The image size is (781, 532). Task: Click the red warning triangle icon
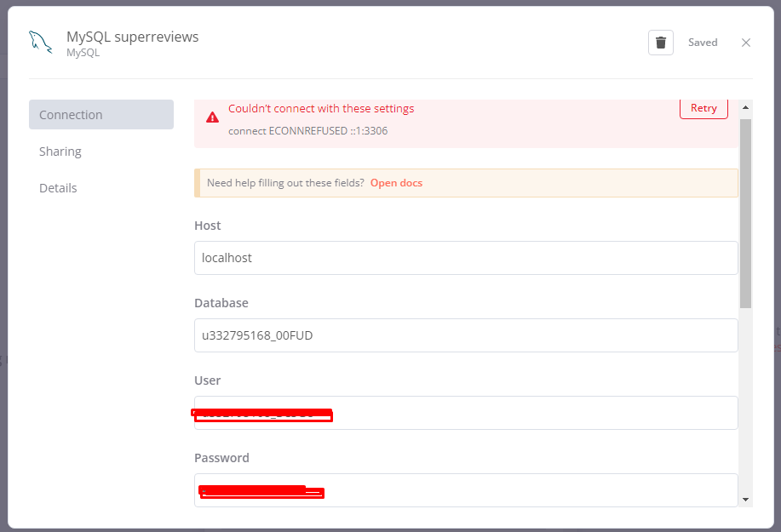click(213, 117)
